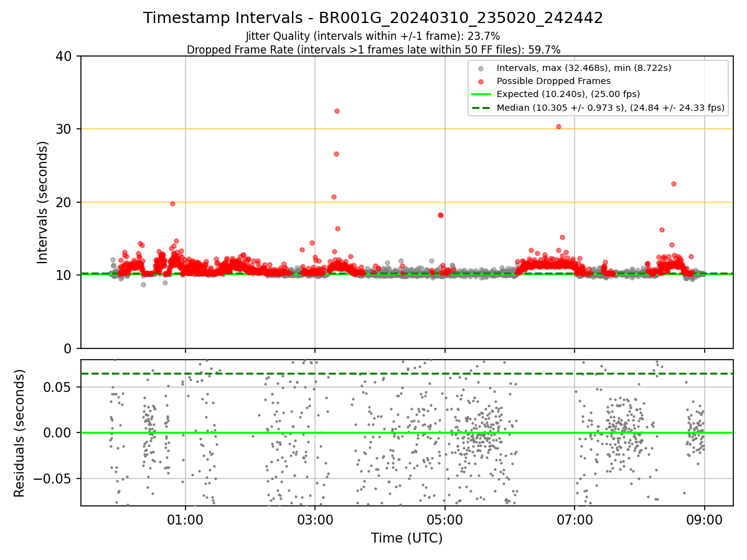747x560 pixels.
Task: Click the '07:00' x-axis tick label
Action: point(575,520)
